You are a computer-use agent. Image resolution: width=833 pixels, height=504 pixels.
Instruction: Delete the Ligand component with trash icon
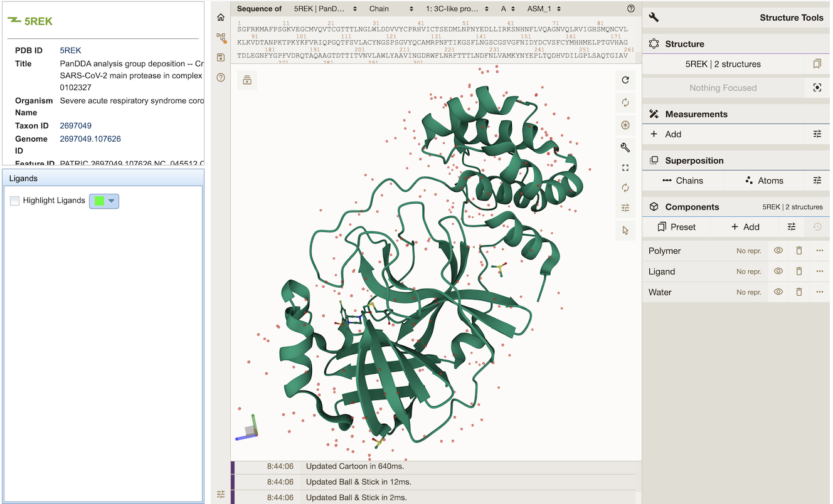799,271
